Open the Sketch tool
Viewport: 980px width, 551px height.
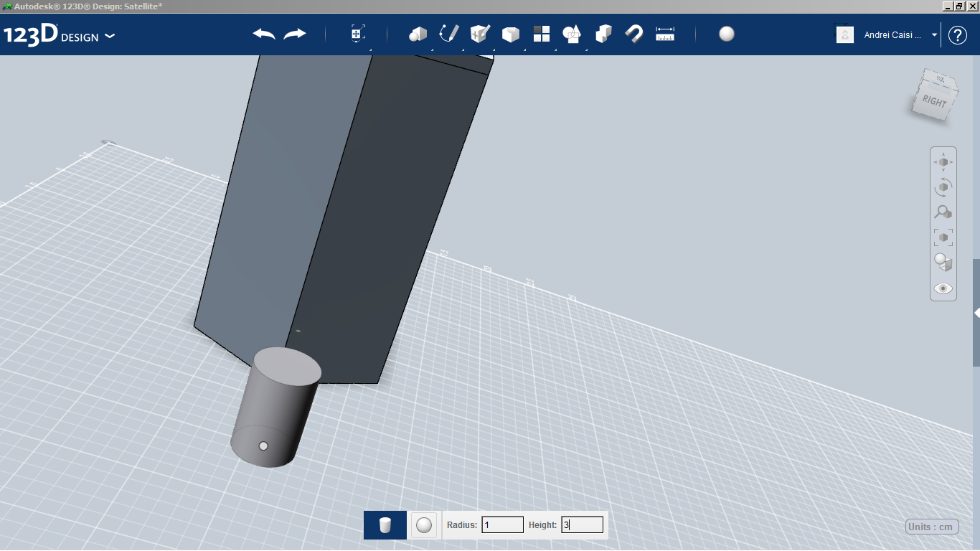448,34
